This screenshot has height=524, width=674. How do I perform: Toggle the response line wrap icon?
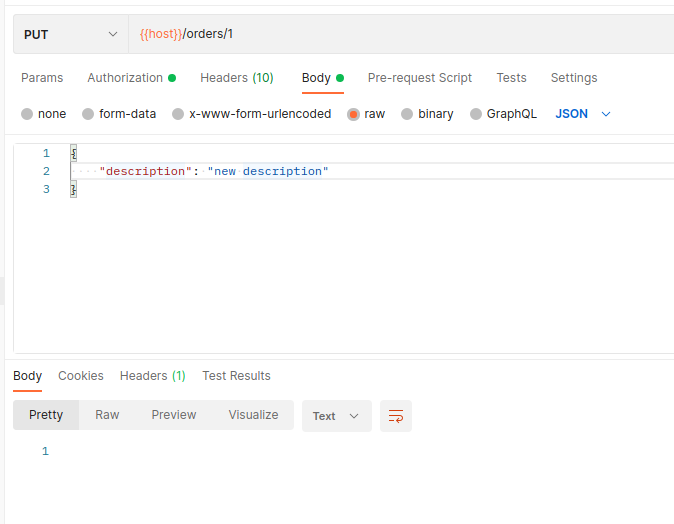click(396, 416)
